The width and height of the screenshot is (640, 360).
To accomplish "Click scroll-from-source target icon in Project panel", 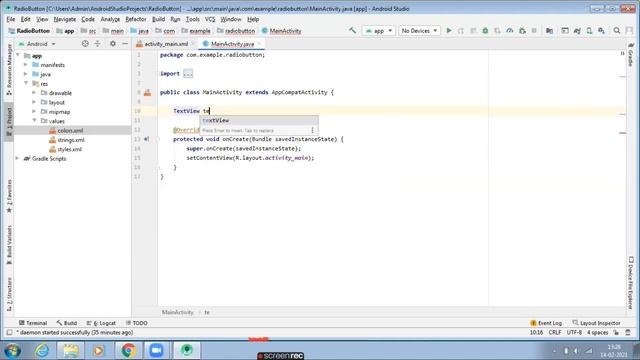I will 85,44.
